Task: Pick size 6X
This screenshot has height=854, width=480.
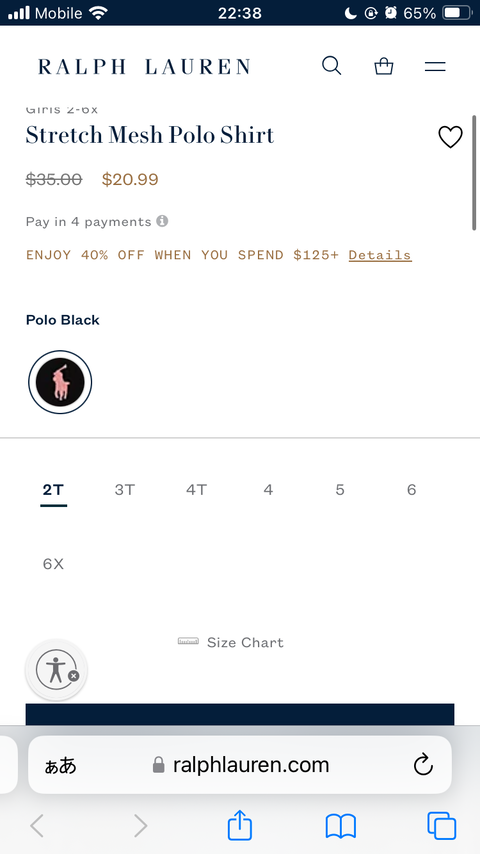Action: (53, 564)
